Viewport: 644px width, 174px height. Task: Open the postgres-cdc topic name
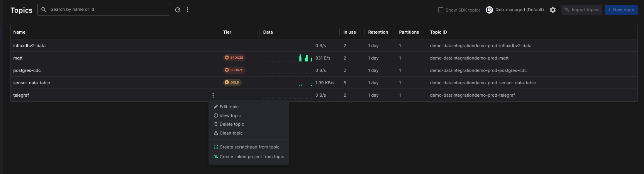click(27, 70)
